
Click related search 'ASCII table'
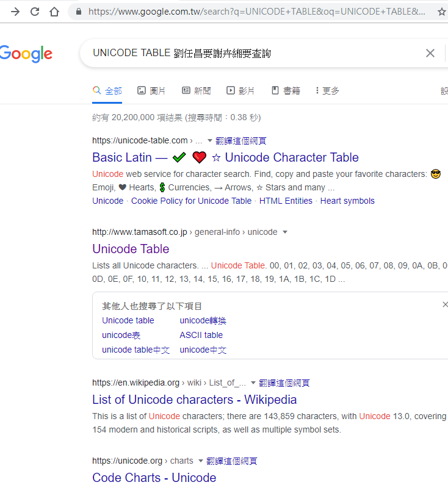[x=201, y=335]
